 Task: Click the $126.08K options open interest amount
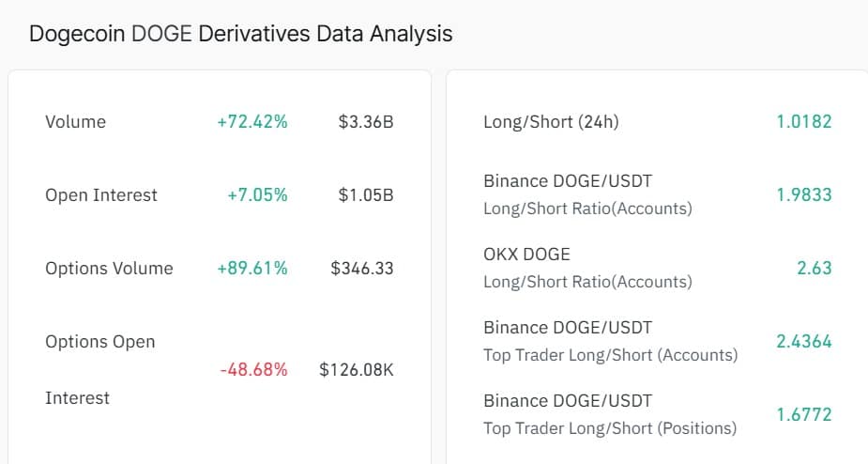tap(357, 370)
